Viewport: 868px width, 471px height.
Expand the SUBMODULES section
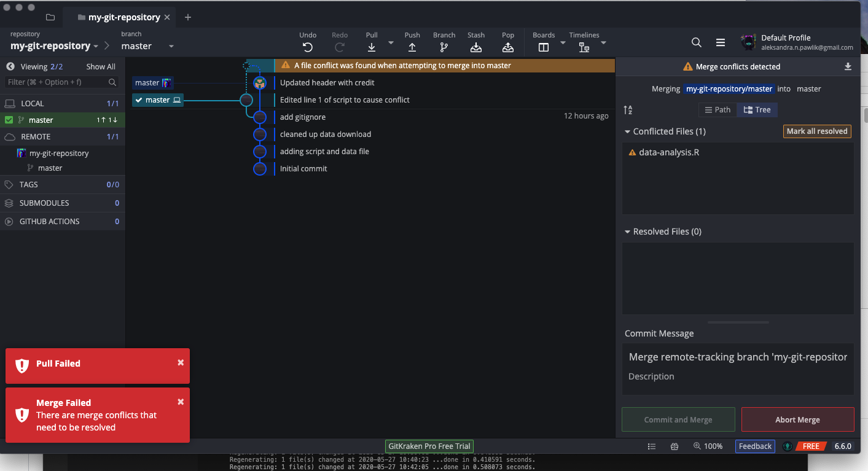click(63, 203)
